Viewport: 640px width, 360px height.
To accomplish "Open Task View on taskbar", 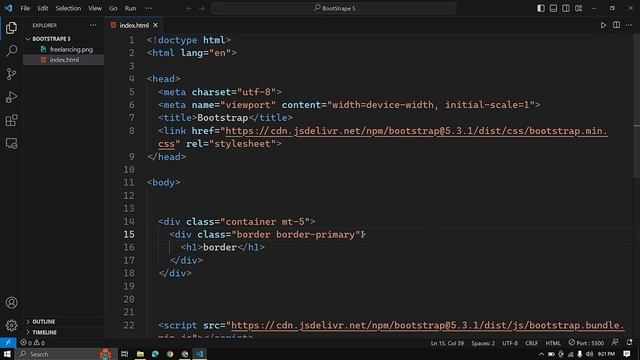I will tap(124, 354).
